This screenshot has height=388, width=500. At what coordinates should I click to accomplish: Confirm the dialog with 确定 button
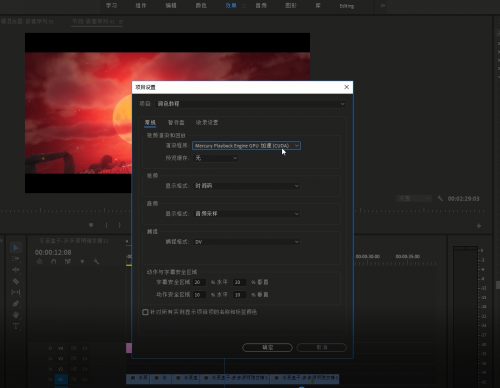[x=267, y=347]
